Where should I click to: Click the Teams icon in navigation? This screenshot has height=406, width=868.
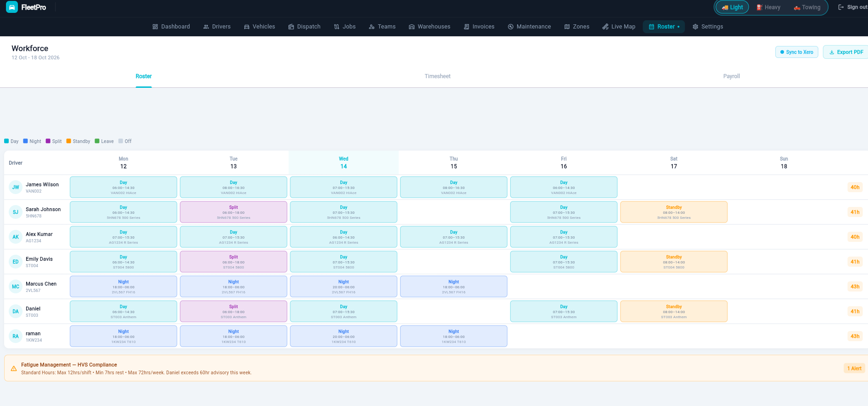click(372, 27)
